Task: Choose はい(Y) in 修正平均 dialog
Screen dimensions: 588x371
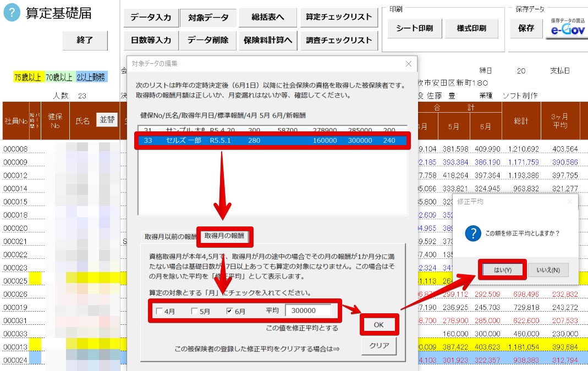Action: (502, 270)
